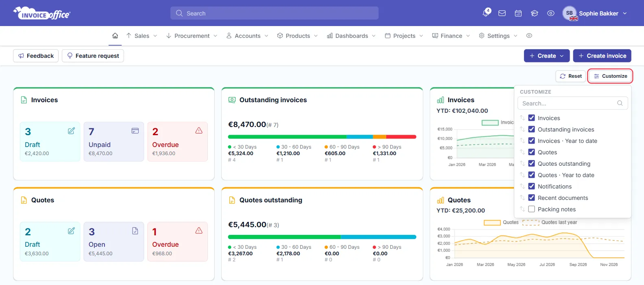644x285 pixels.
Task: Click the InvoiceOffice logo
Action: [x=41, y=13]
